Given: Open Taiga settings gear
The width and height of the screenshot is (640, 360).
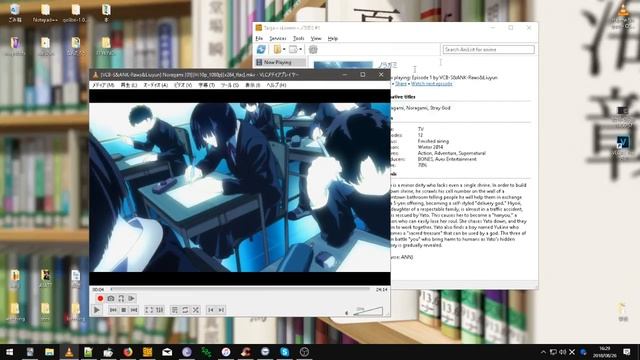Looking at the screenshot, I should click(x=313, y=49).
